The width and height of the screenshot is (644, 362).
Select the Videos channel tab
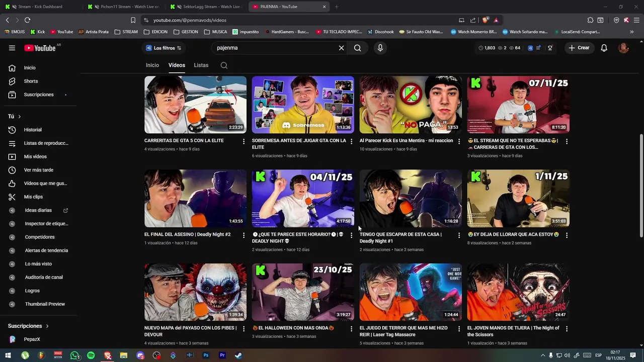177,65
